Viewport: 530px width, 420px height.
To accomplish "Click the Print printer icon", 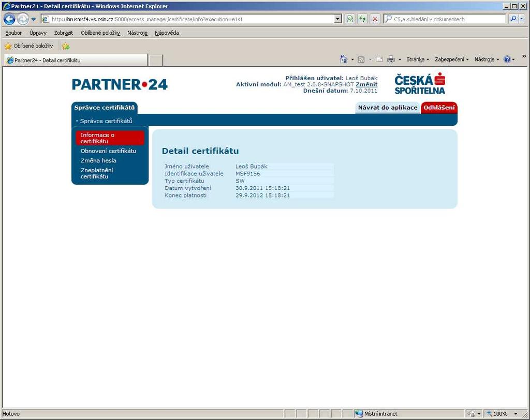I will point(391,59).
